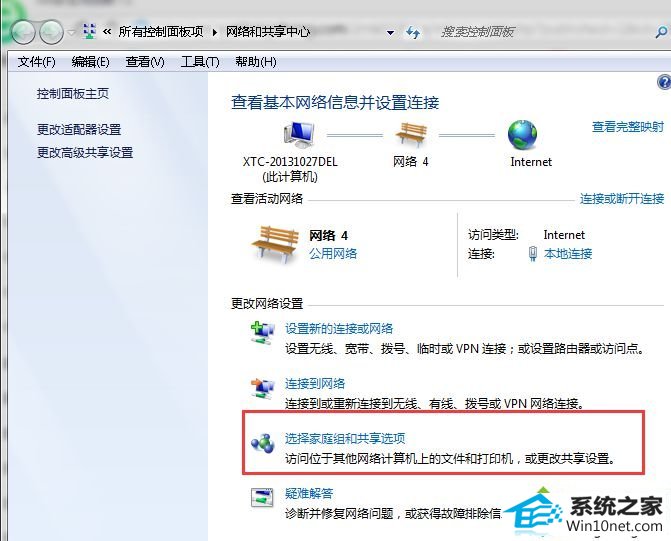Click the back navigation arrow button
Viewport: 671px width, 541px height.
coord(22,32)
